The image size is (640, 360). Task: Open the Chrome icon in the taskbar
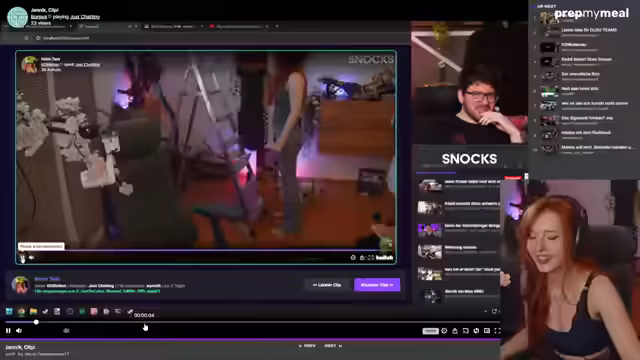(21, 311)
